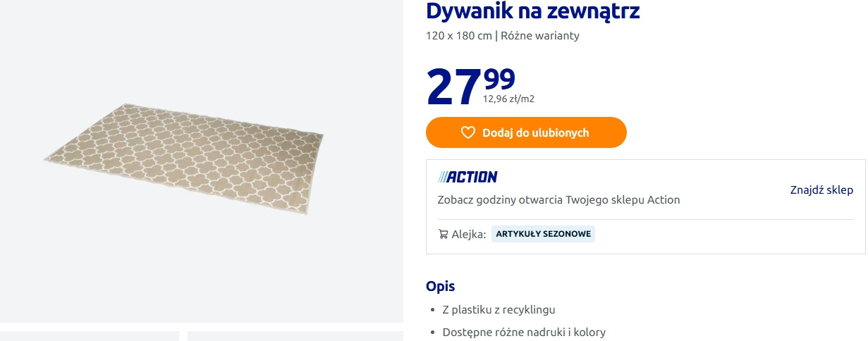The width and height of the screenshot is (868, 341).
Task: Open the first thumbnail below the main image
Action: (90, 336)
